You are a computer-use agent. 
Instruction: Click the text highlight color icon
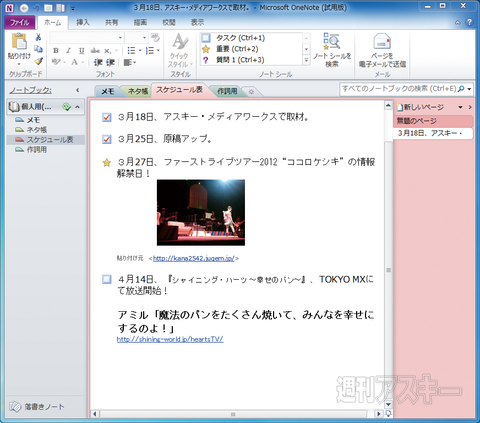coord(56,62)
